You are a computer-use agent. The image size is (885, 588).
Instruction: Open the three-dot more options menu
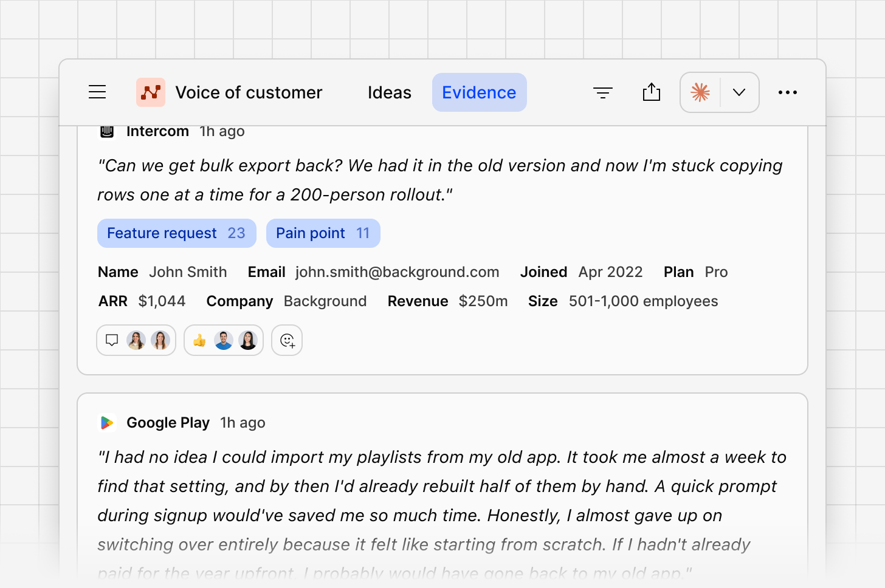[788, 92]
